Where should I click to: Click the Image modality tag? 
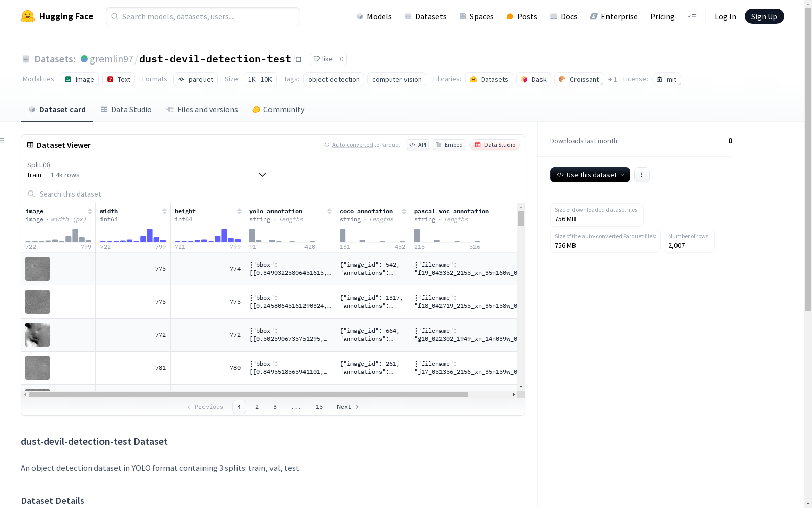pyautogui.click(x=80, y=79)
